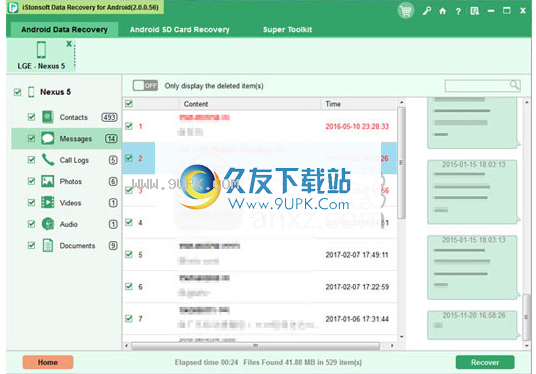The height and width of the screenshot is (374, 536).
Task: Click the Messages count badge 14
Action: [x=111, y=138]
